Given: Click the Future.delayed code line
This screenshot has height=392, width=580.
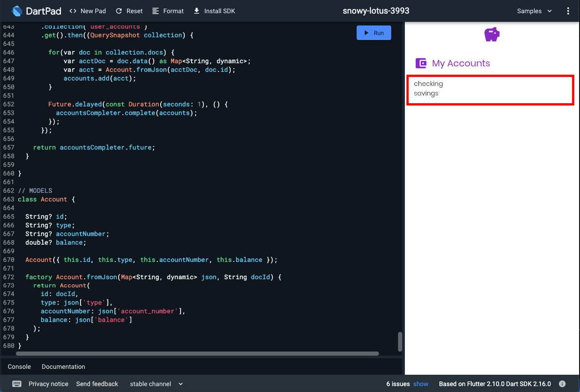Looking at the screenshot, I should [x=138, y=104].
